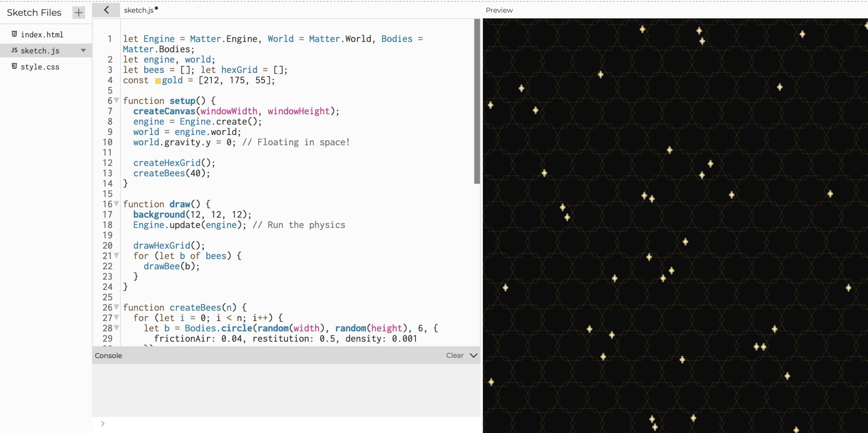Select the sketch.js editor tab title

pyautogui.click(x=138, y=10)
